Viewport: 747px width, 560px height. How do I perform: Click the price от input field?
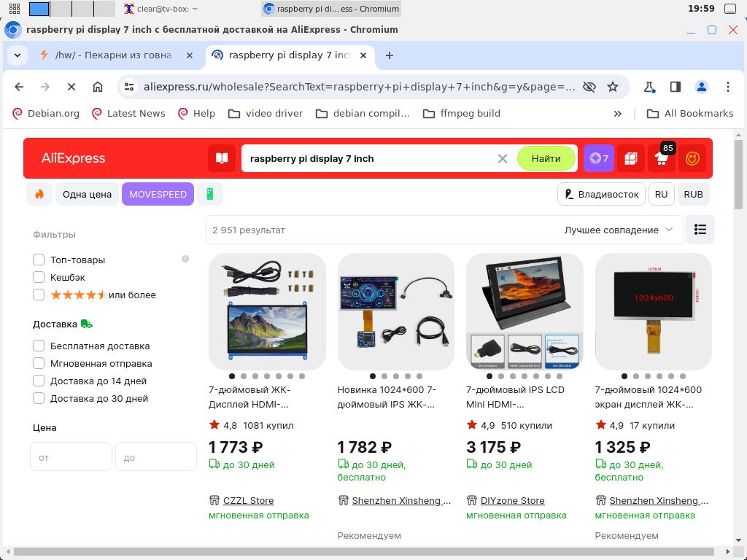71,456
